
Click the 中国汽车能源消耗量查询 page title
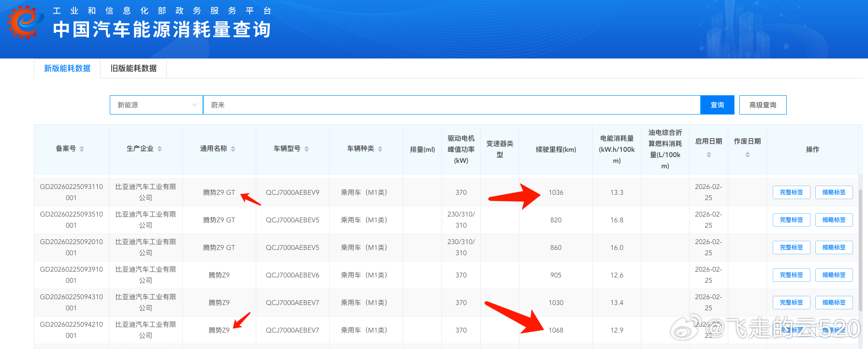(162, 29)
